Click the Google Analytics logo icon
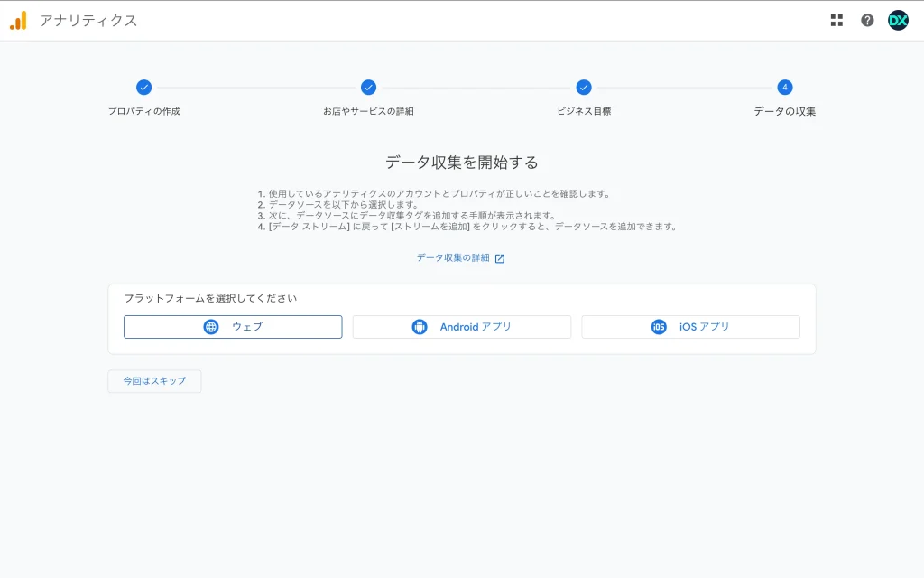This screenshot has height=578, width=924. [18, 20]
